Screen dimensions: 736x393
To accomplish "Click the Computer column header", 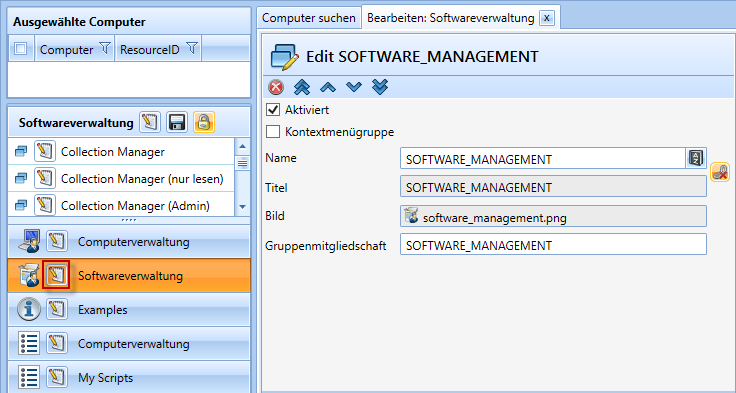I will (x=75, y=49).
